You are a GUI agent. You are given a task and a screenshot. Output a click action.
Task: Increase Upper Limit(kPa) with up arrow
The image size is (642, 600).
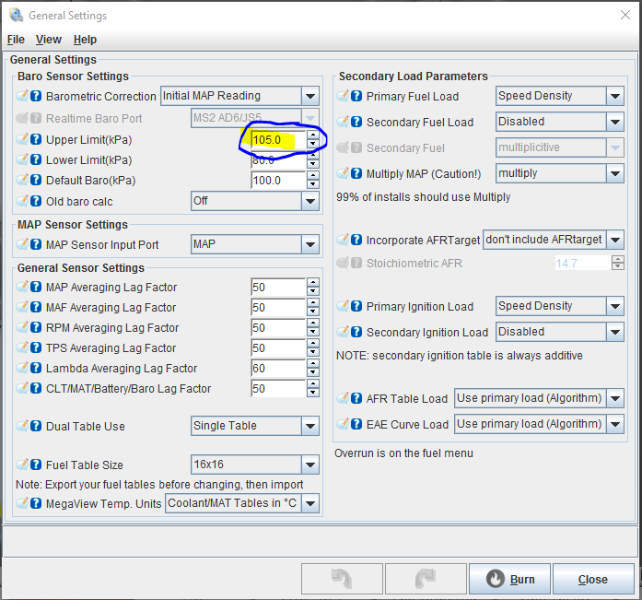[313, 135]
